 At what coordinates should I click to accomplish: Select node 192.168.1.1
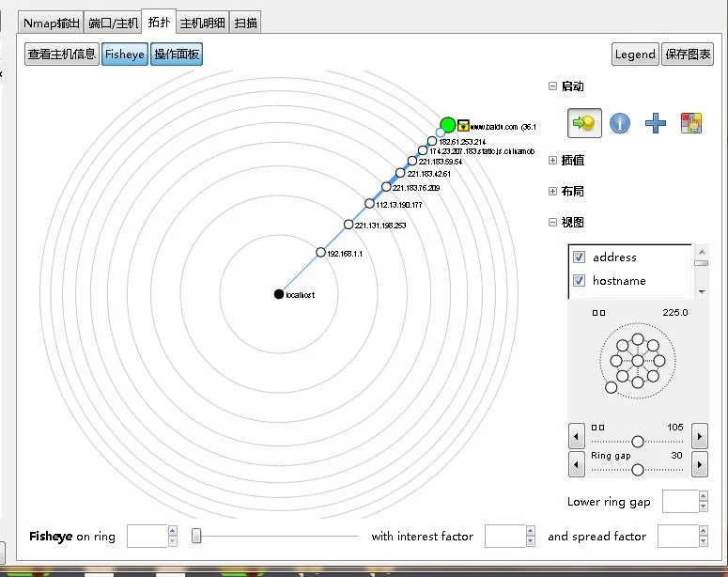[320, 252]
